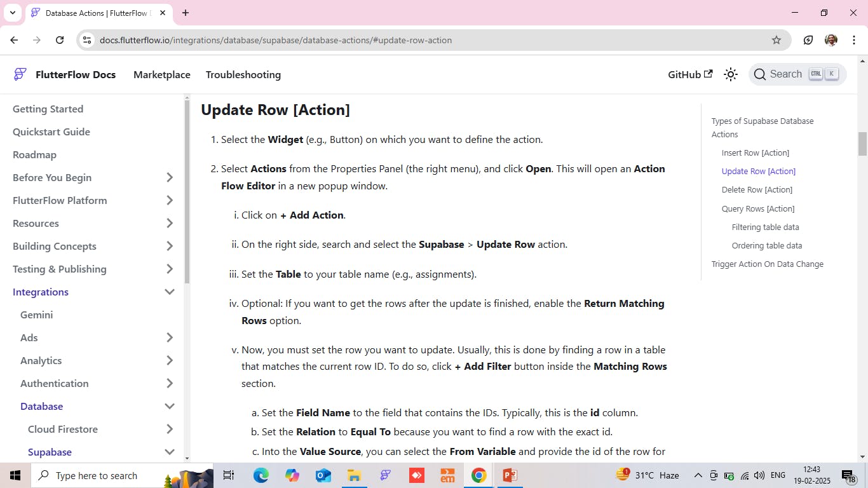Open the notification center icon
The image size is (868, 488).
pyautogui.click(x=849, y=476)
